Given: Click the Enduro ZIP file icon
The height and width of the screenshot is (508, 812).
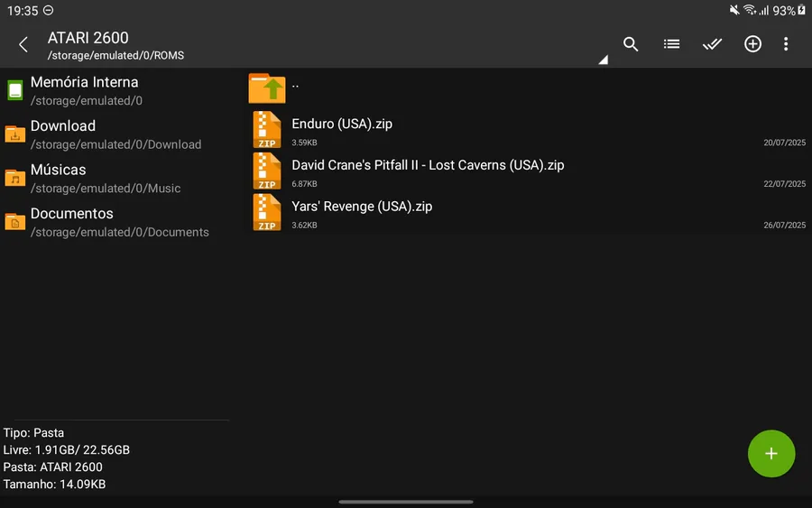Looking at the screenshot, I should click(x=267, y=129).
